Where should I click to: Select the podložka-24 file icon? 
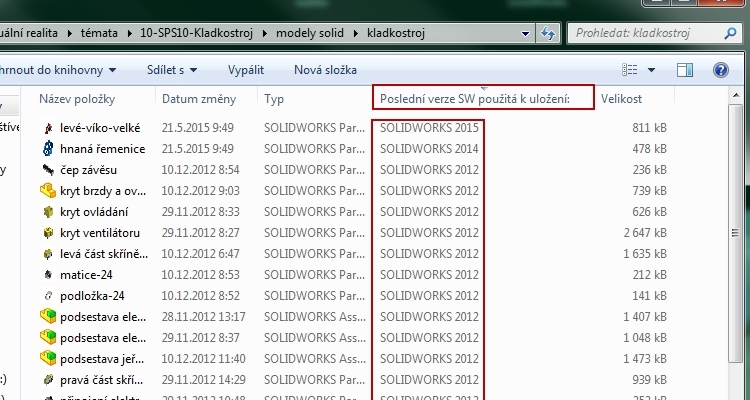pos(48,296)
